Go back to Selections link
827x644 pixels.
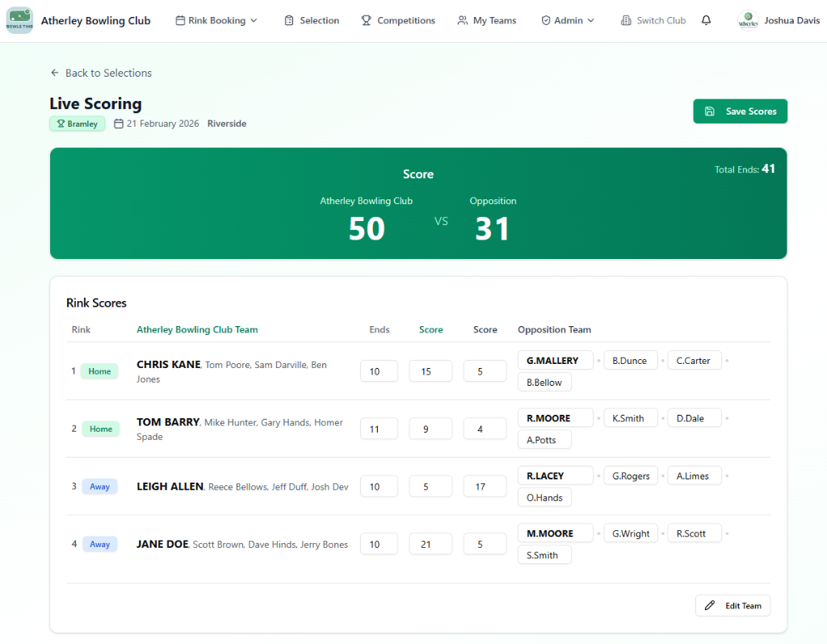click(101, 73)
